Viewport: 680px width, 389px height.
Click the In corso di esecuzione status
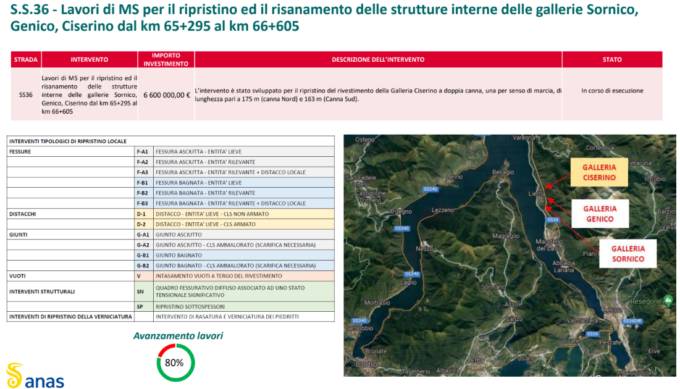pyautogui.click(x=612, y=91)
